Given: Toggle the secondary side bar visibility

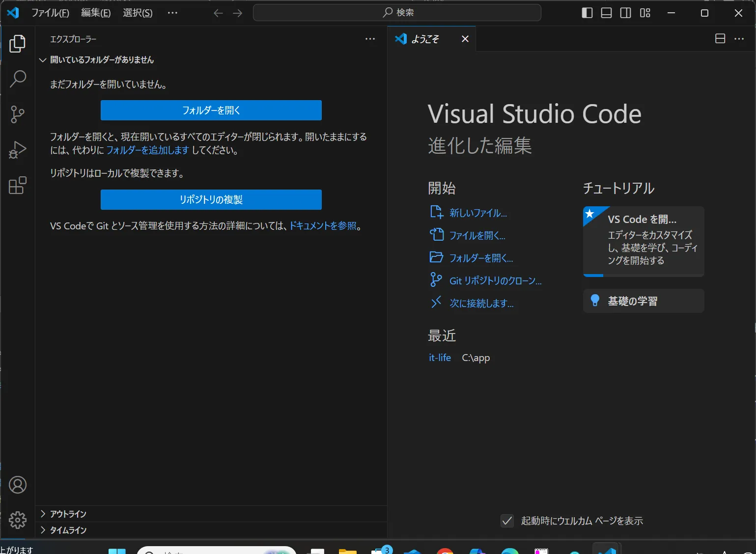Looking at the screenshot, I should (x=625, y=13).
